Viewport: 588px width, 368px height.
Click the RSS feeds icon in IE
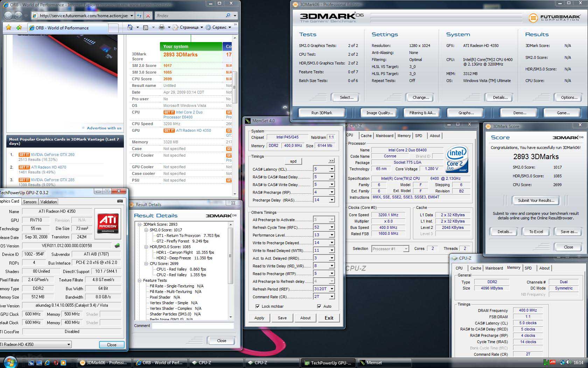tap(146, 27)
